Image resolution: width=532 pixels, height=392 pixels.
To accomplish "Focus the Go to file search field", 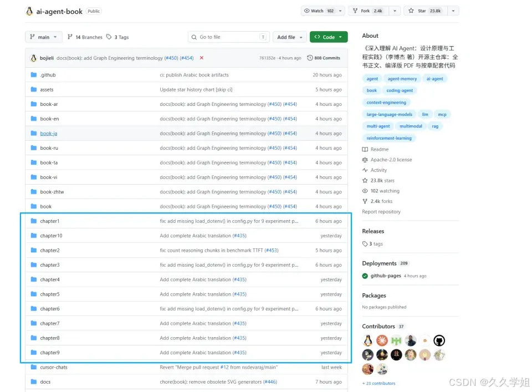I will pyautogui.click(x=229, y=37).
